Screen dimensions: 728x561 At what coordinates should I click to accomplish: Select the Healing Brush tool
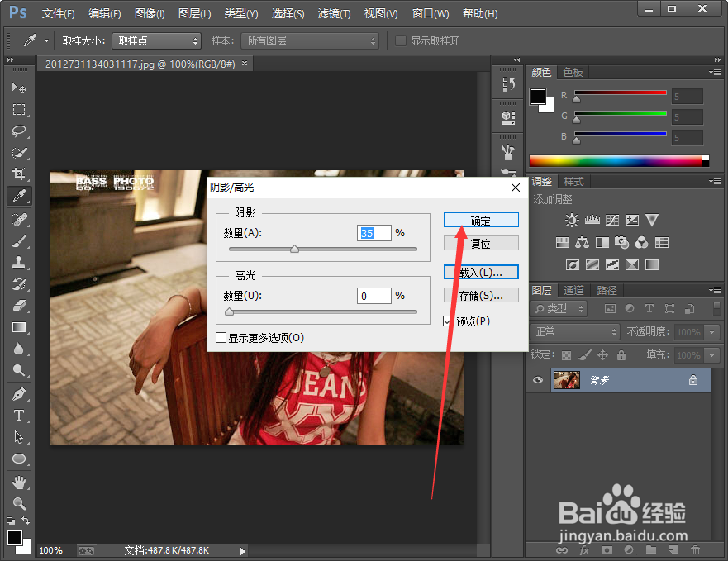coord(19,219)
